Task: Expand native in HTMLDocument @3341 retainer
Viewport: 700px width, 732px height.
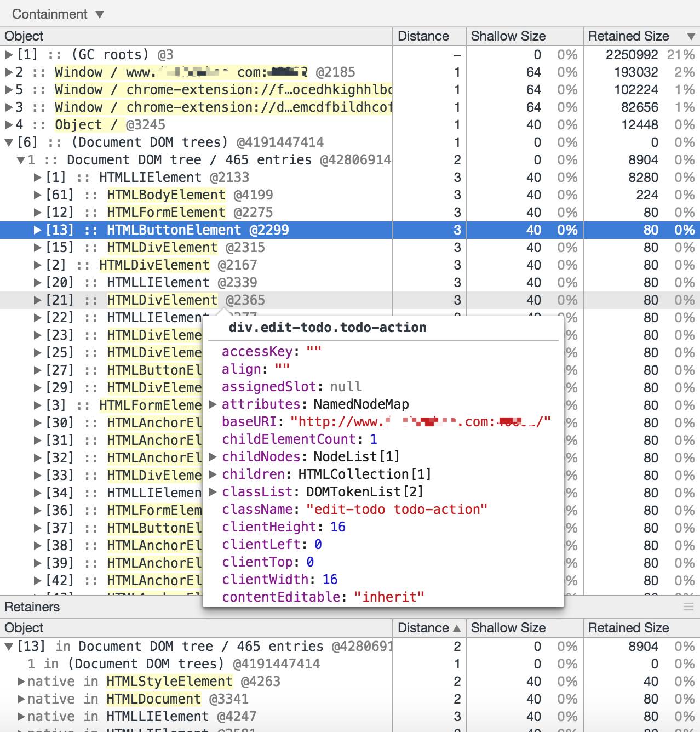Action: (x=21, y=699)
